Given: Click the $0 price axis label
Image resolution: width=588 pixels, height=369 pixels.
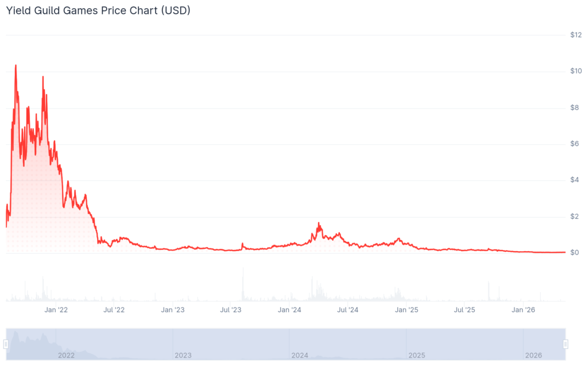Looking at the screenshot, I should pyautogui.click(x=574, y=253).
